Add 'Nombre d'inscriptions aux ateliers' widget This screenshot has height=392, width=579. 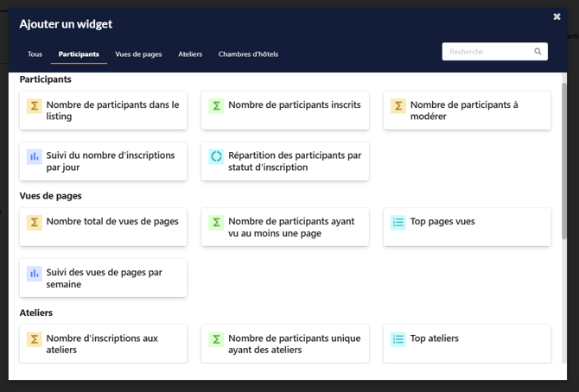[104, 344]
